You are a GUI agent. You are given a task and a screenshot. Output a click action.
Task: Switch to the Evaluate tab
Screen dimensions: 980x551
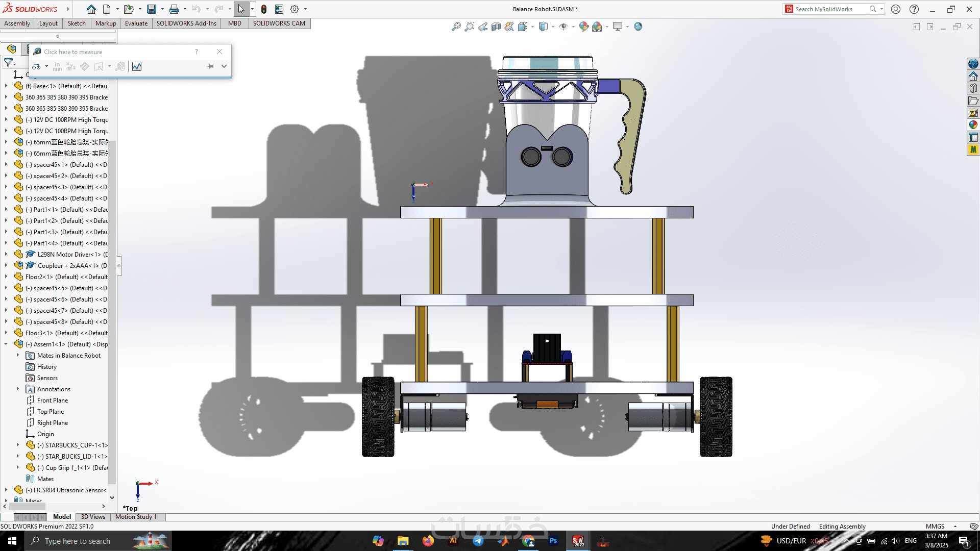pos(136,23)
